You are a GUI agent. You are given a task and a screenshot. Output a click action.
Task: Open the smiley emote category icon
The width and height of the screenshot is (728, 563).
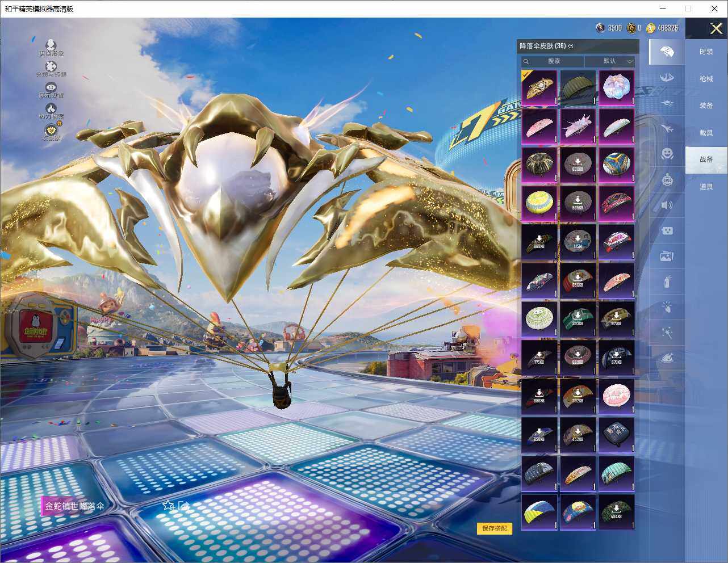(x=667, y=154)
